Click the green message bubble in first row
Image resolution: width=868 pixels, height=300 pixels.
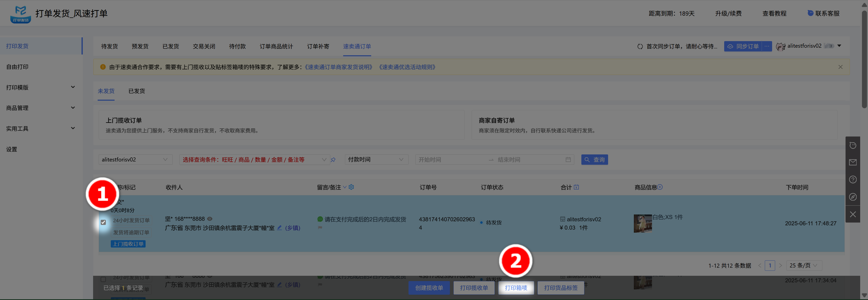point(320,219)
